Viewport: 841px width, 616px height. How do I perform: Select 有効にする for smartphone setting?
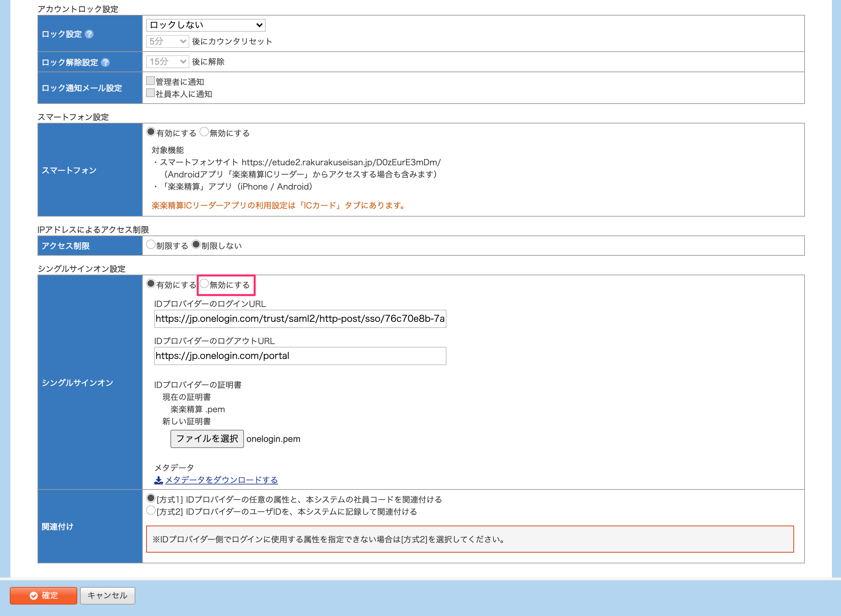151,132
